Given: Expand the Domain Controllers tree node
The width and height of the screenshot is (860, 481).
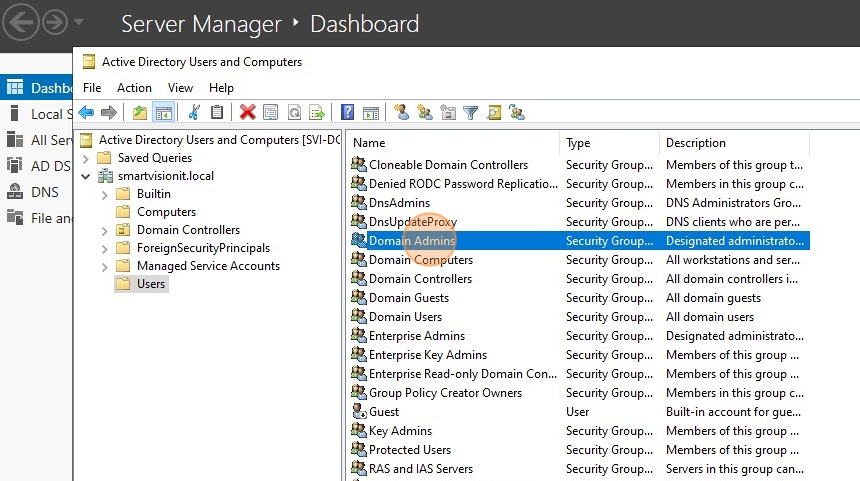Looking at the screenshot, I should pos(104,231).
